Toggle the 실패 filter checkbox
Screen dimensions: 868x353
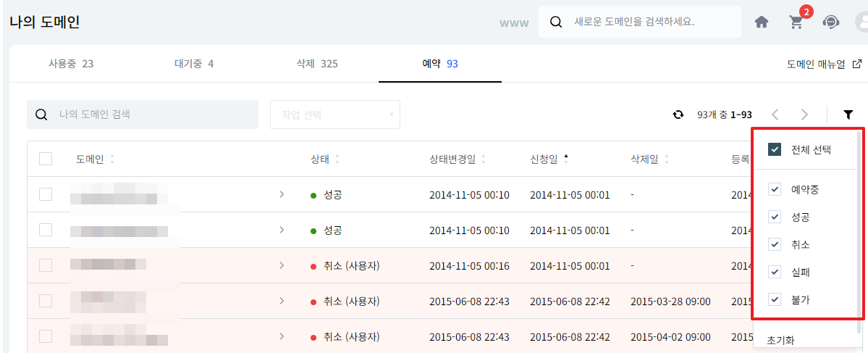coord(775,272)
